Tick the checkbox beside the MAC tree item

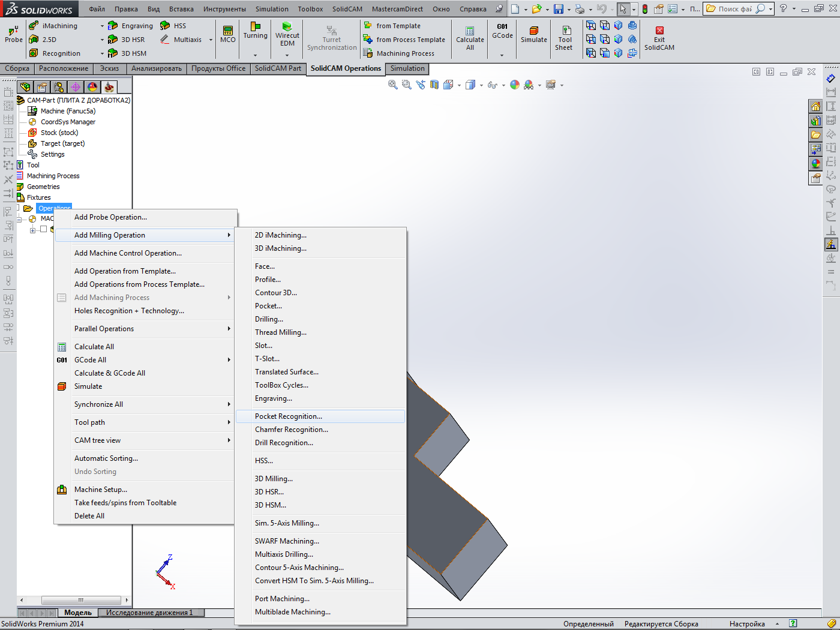(43, 229)
